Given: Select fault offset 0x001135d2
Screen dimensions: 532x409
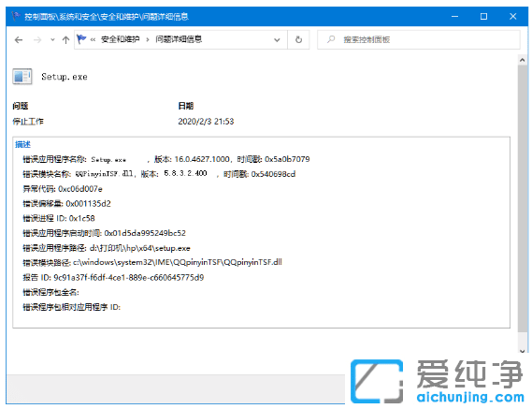Looking at the screenshot, I should tap(88, 203).
